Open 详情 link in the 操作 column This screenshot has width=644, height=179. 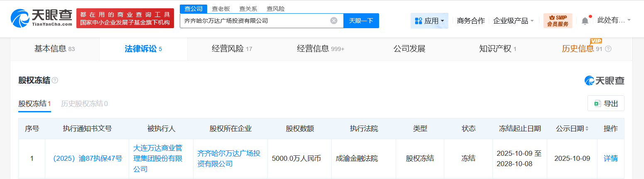click(x=610, y=158)
